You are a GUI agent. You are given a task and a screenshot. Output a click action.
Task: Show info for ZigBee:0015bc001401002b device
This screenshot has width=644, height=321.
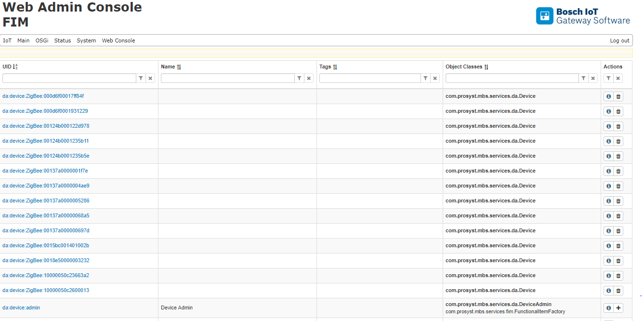(608, 246)
